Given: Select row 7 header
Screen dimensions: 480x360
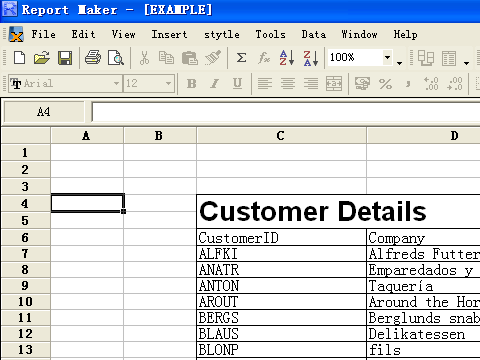Looking at the screenshot, I should pos(26,254).
